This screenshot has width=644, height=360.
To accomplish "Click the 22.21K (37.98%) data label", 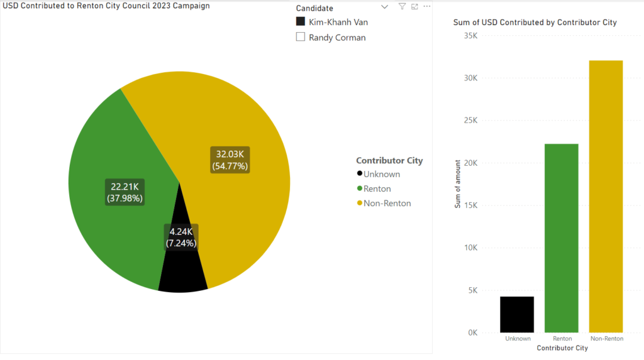I will [125, 192].
